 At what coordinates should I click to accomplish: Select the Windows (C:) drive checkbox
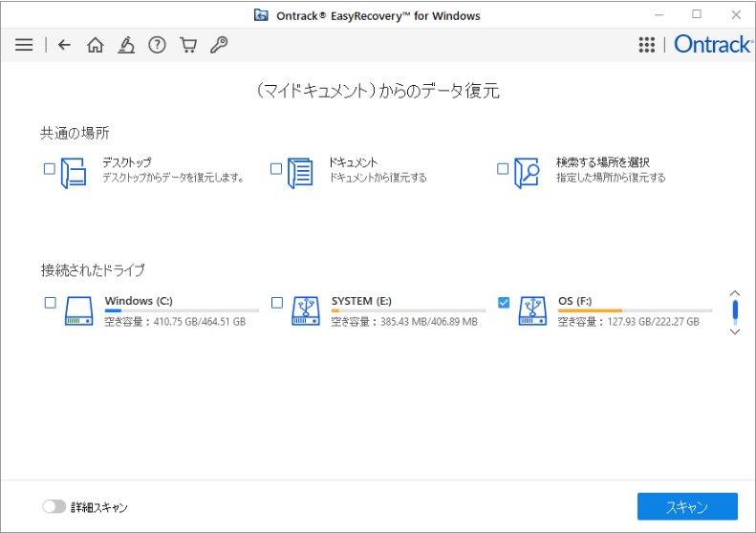click(x=51, y=303)
